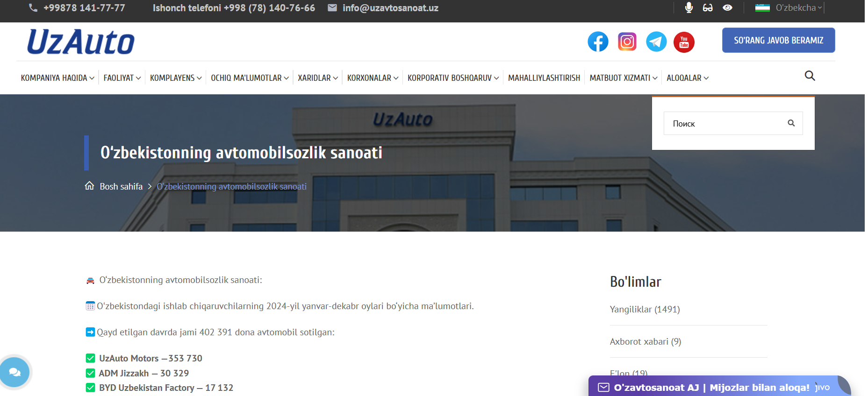
Task: Click the 2024-yil yanvar-dekabr paragraph
Action: [285, 306]
